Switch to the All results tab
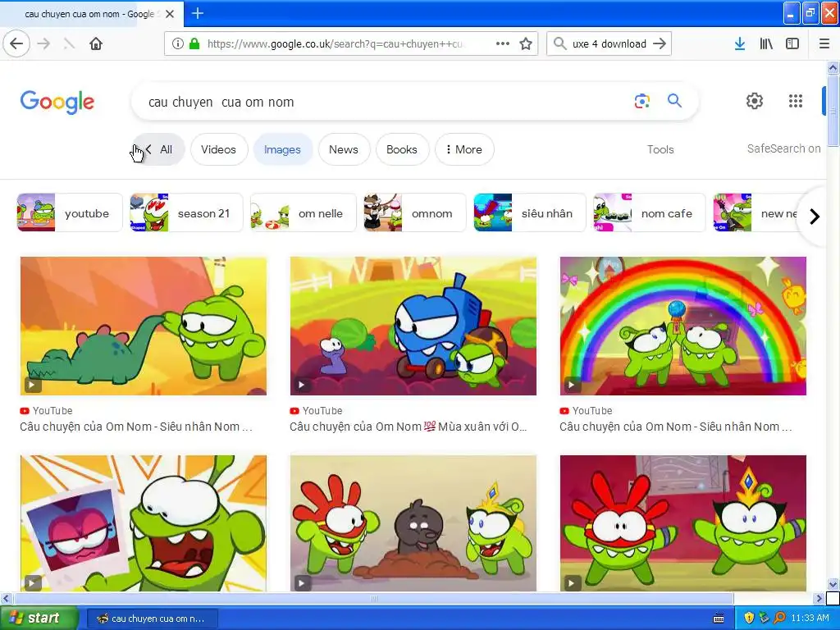 click(159, 149)
